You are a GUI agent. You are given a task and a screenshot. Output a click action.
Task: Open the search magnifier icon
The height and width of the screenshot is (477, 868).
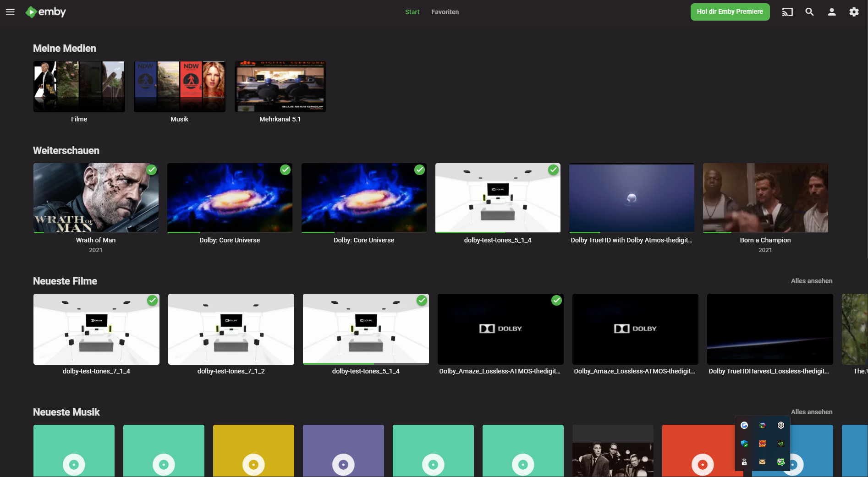(x=810, y=12)
